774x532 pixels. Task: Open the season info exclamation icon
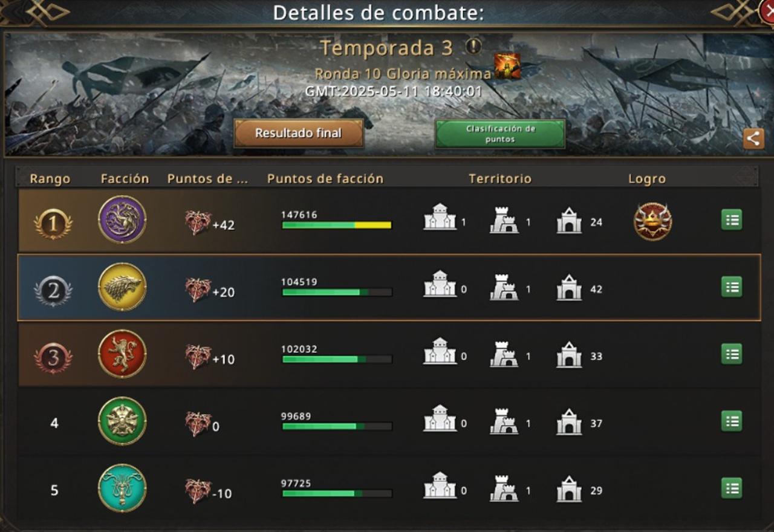[473, 47]
